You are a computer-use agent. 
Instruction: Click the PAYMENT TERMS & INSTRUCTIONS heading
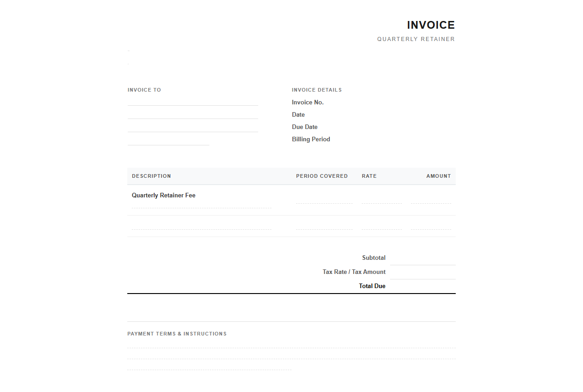tap(177, 334)
